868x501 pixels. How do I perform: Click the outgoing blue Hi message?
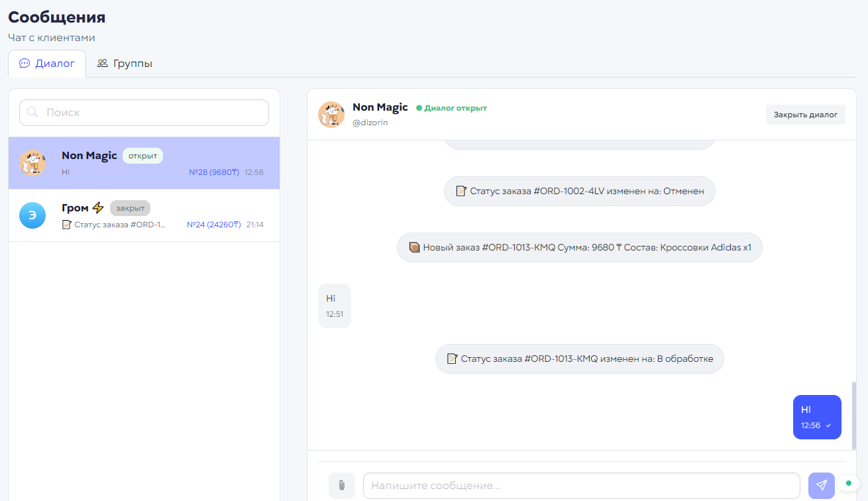coord(817,417)
